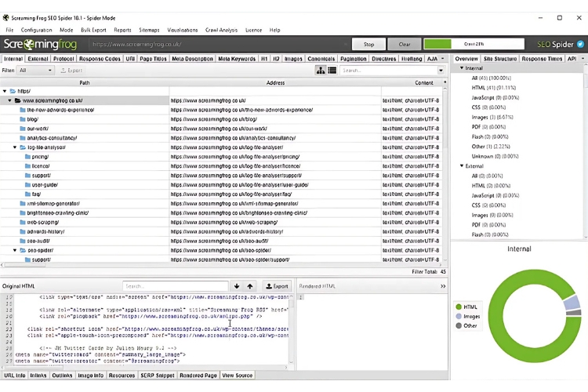Click the Other grey legend swatch

point(459,325)
